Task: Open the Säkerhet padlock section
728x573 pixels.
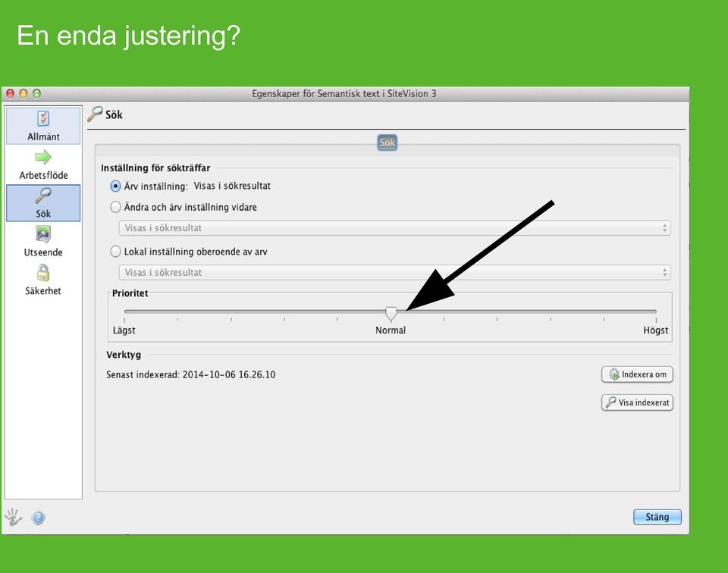Action: [43, 280]
